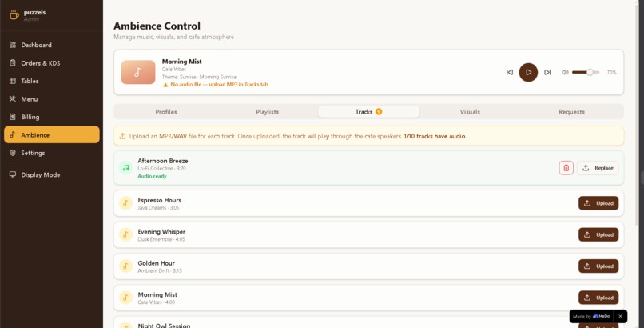Image resolution: width=644 pixels, height=328 pixels.
Task: Click the Golden Hour track title
Action: click(156, 263)
